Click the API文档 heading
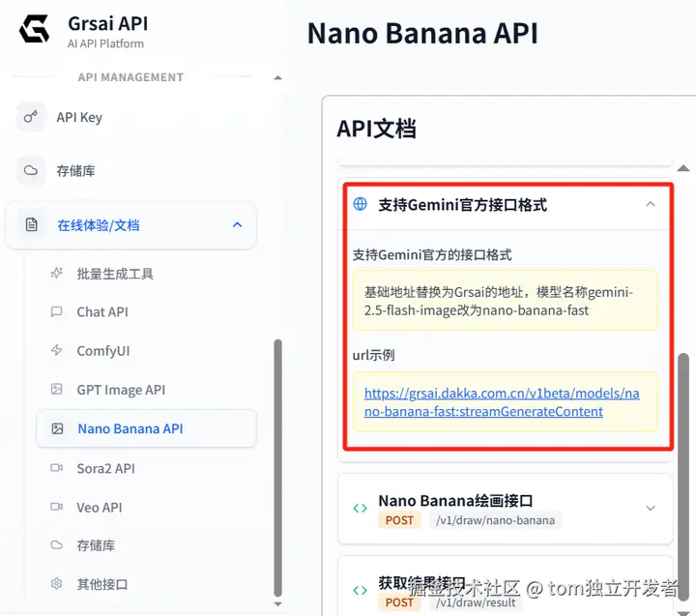Screen dimensions: 696x616 point(376,129)
